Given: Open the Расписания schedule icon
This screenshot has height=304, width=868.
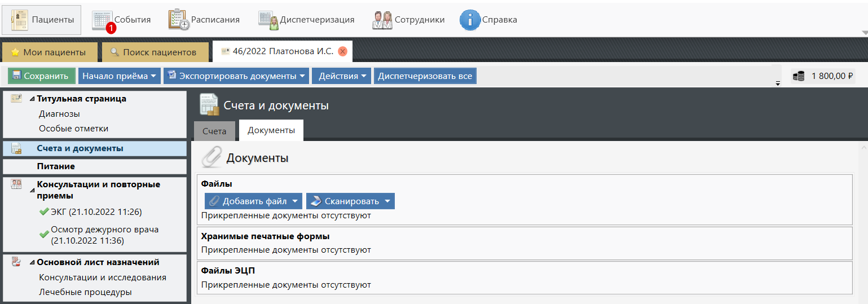Looking at the screenshot, I should click(179, 20).
